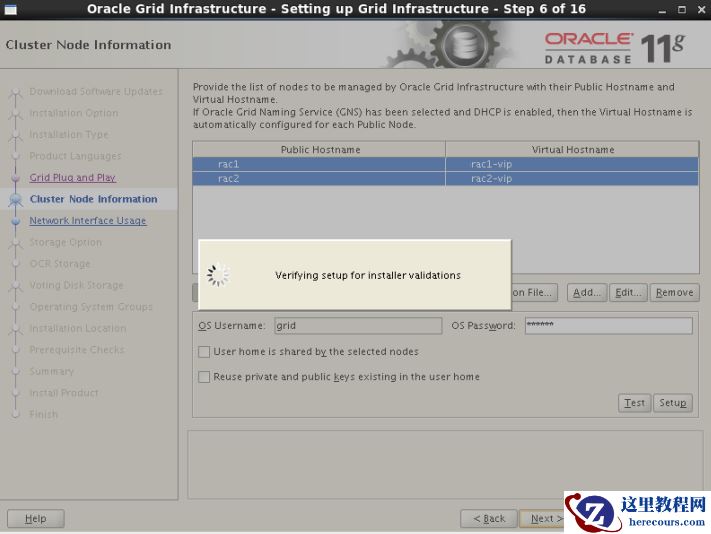Select Cluster Node Information step
The height and width of the screenshot is (534, 711).
click(93, 199)
